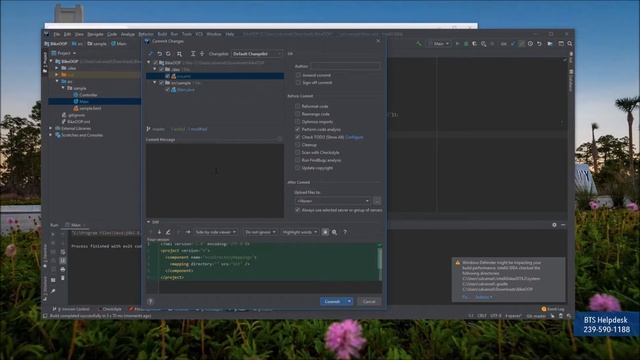
Task: Click the help button at dialog bottom-left
Action: [x=150, y=301]
